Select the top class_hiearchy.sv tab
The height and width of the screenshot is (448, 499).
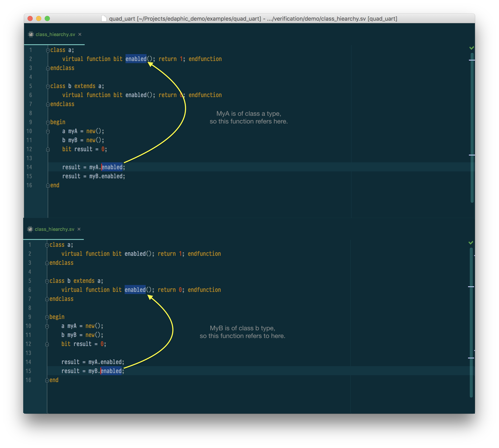55,34
